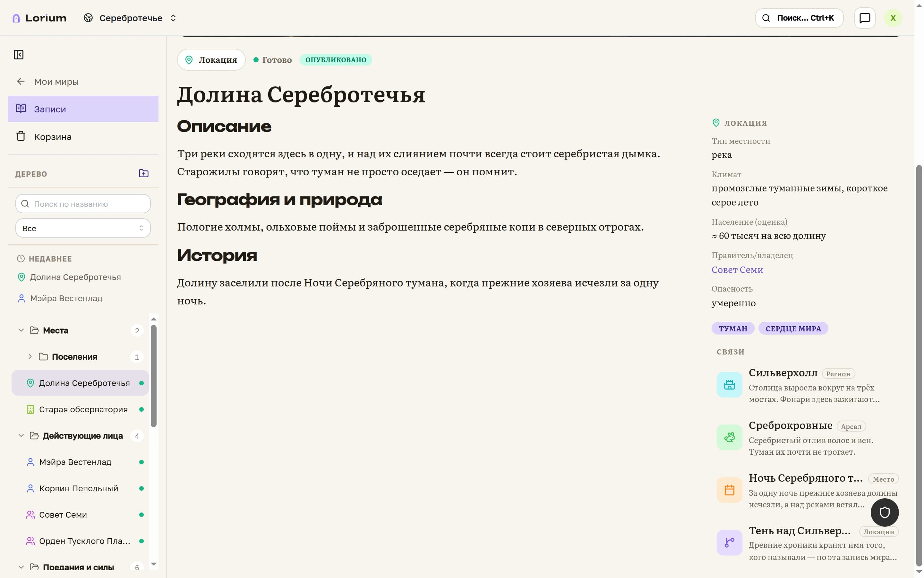The height and width of the screenshot is (578, 924).
Task: Select the Записи menu item
Action: tap(83, 109)
